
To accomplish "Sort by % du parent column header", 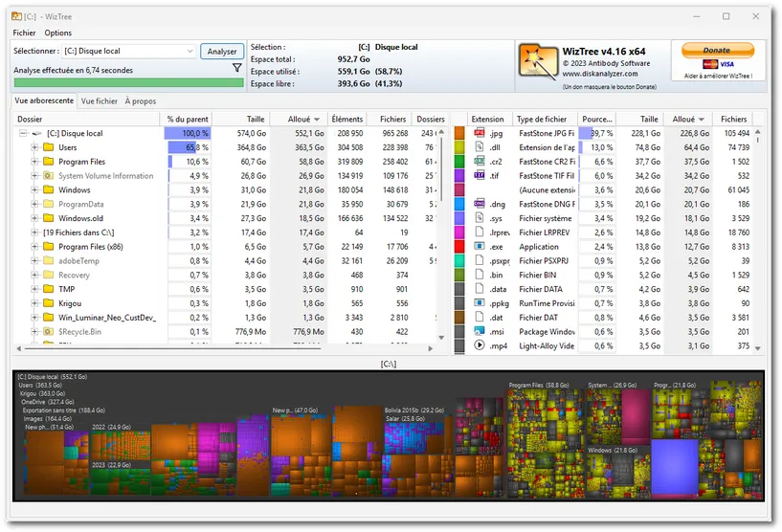I will (x=187, y=120).
